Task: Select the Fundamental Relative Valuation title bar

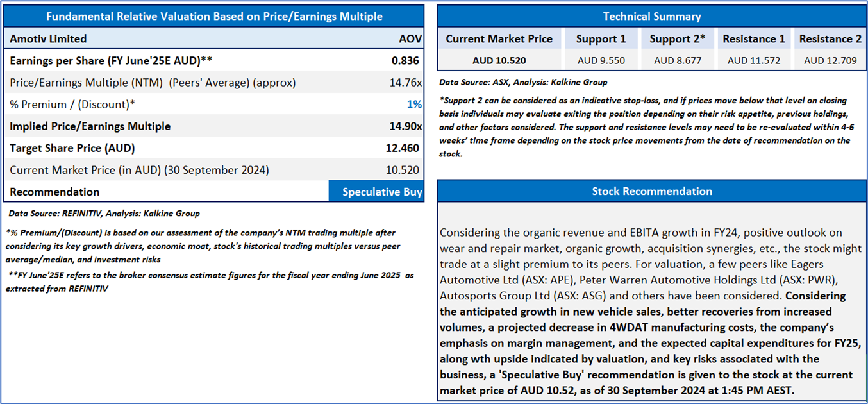Action: pyautogui.click(x=214, y=17)
